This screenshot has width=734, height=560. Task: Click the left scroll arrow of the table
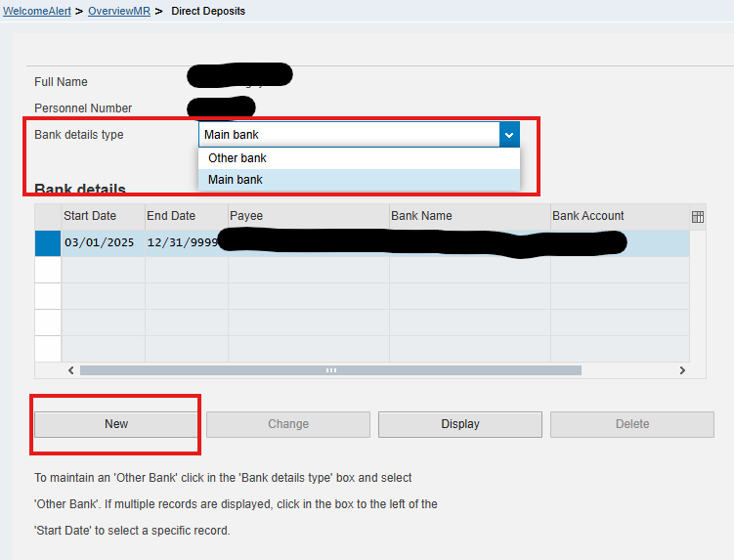point(70,370)
